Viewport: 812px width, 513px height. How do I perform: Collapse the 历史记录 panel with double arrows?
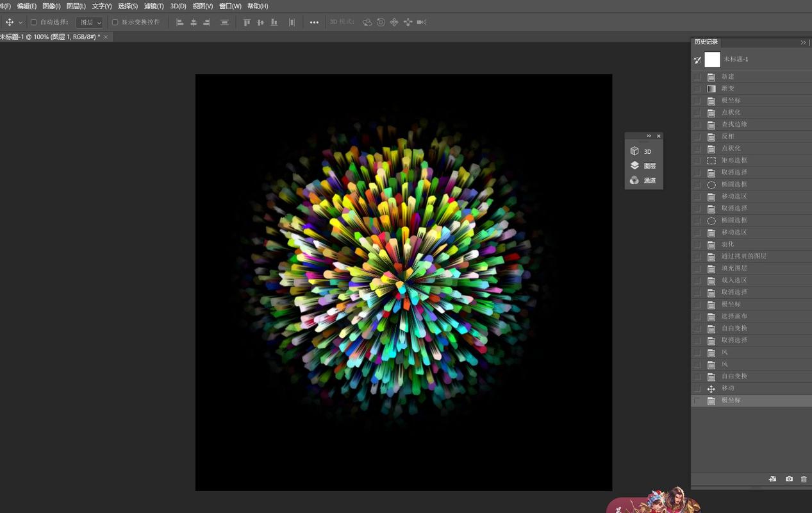(x=803, y=42)
